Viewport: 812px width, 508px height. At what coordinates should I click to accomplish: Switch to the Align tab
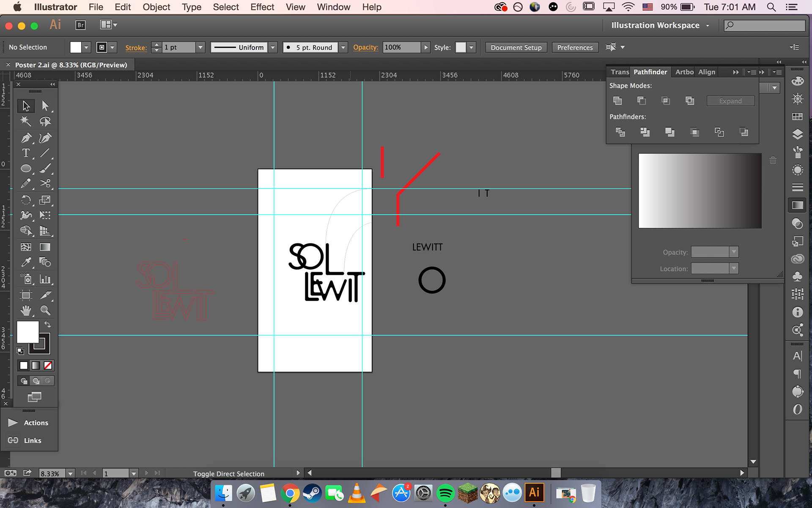click(706, 72)
